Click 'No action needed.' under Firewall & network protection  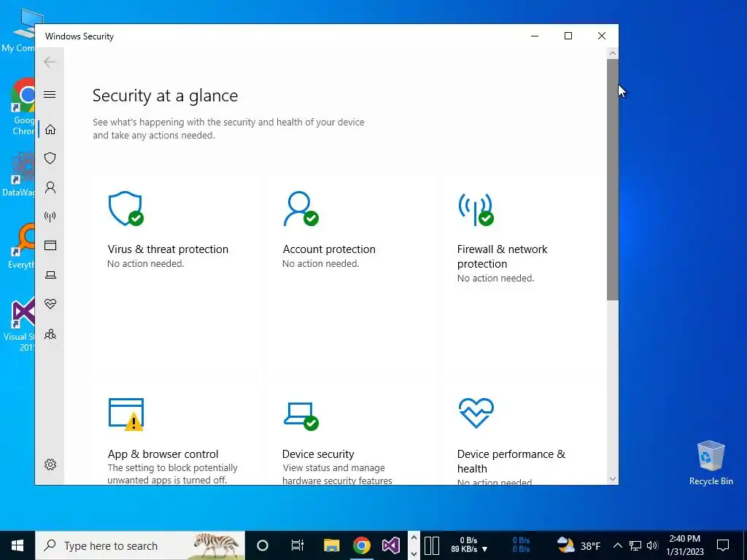(x=496, y=278)
